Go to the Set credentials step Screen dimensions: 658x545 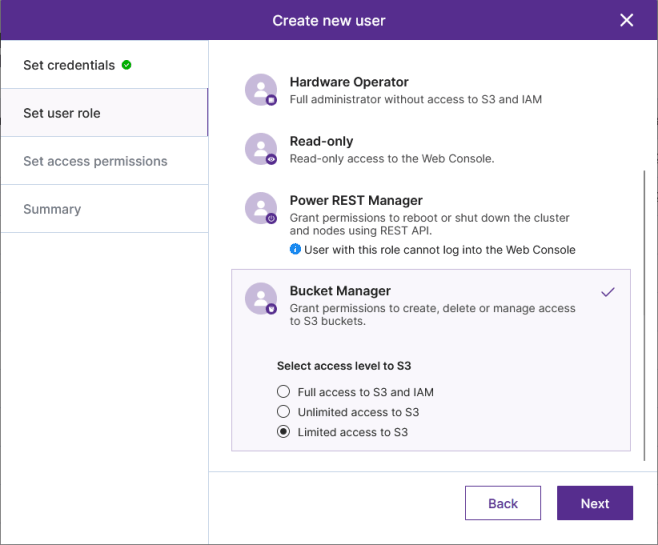point(104,65)
